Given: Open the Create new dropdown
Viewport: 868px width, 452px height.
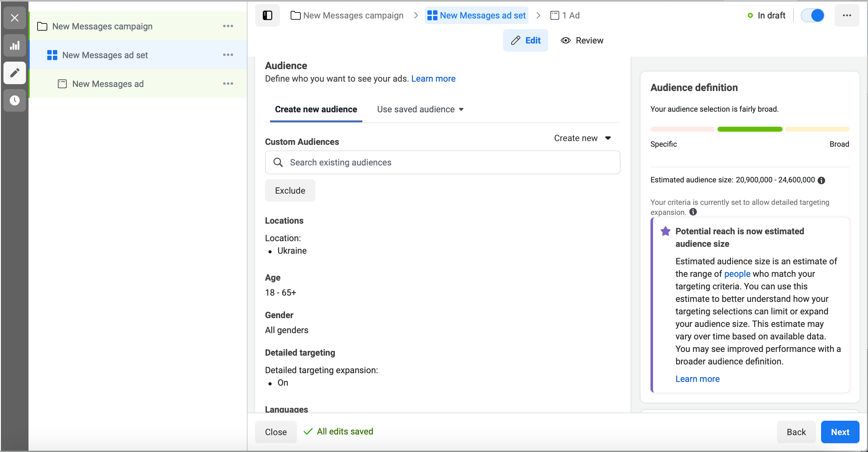Looking at the screenshot, I should point(582,138).
